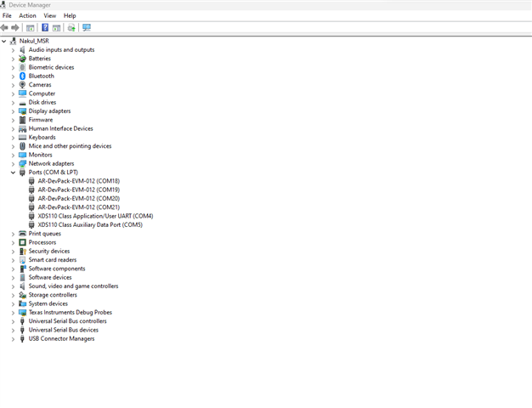
Task: Select the Bluetooth label
Action: point(42,76)
